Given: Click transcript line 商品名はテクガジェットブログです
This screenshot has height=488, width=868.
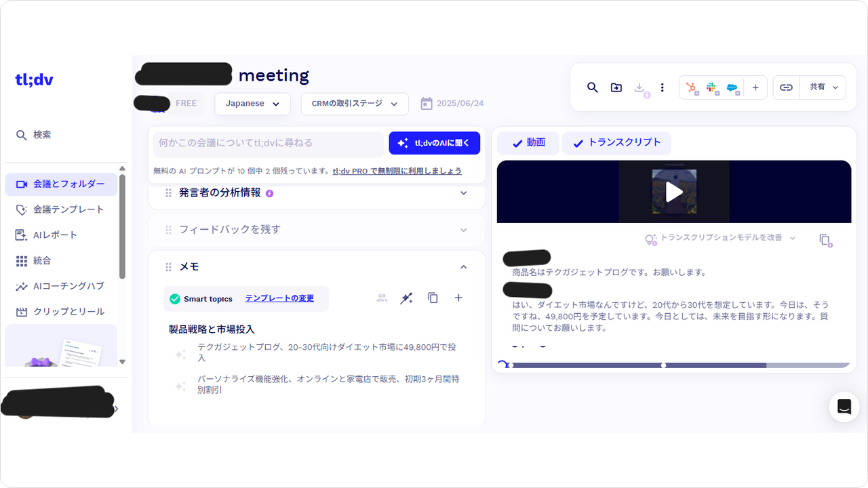Looking at the screenshot, I should click(x=610, y=272).
